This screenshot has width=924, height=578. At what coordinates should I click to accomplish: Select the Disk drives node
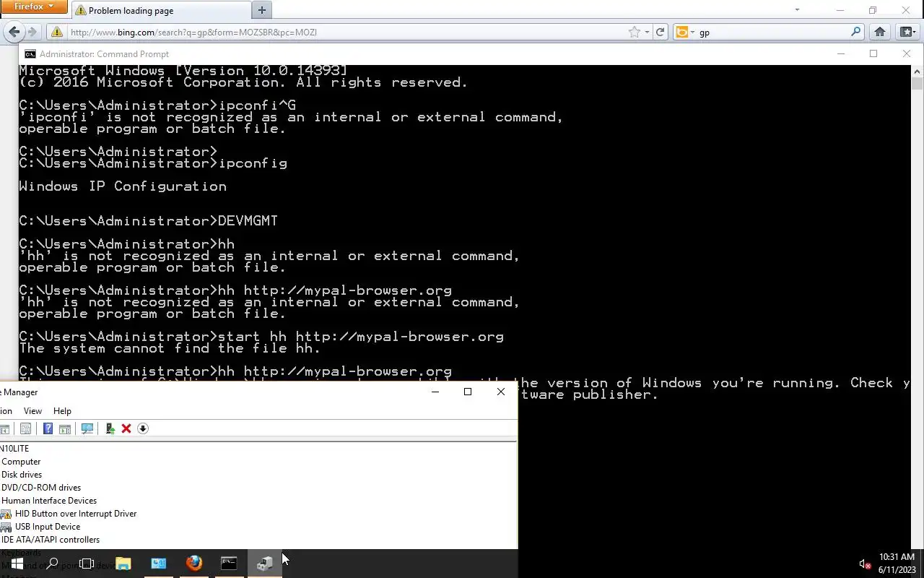(x=22, y=475)
